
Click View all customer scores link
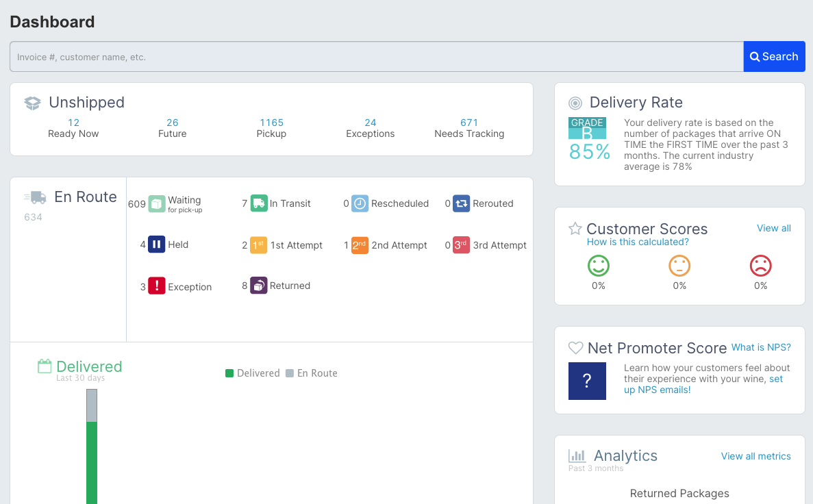[x=773, y=228]
